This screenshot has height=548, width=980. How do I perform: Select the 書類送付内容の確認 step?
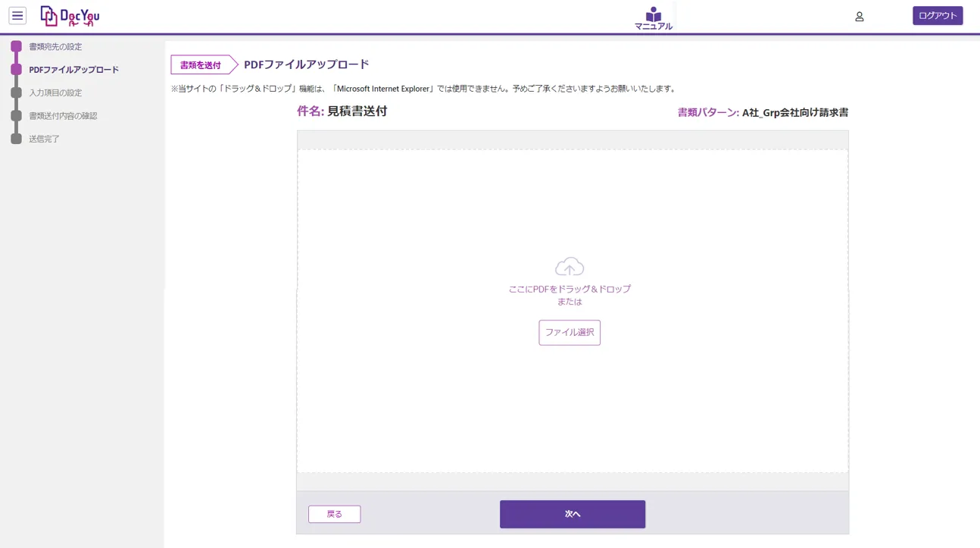coord(63,116)
